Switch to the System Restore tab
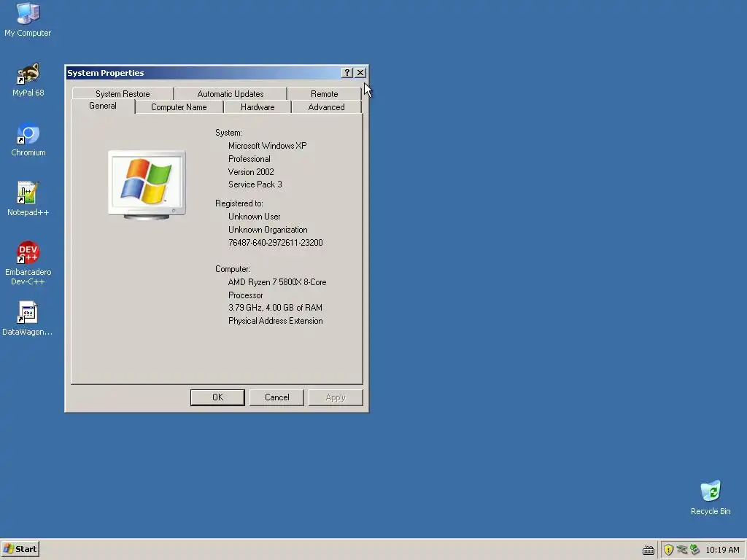This screenshot has height=560, width=747. (123, 94)
